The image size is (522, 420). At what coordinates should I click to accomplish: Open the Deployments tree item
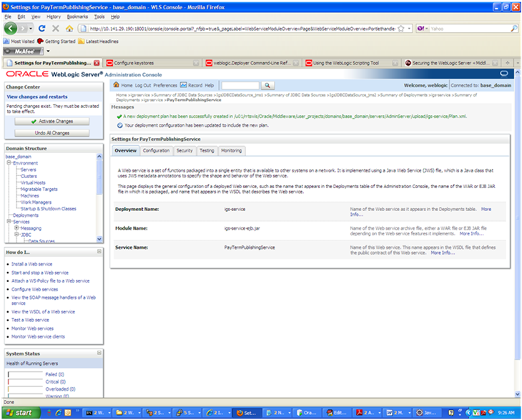tap(25, 215)
